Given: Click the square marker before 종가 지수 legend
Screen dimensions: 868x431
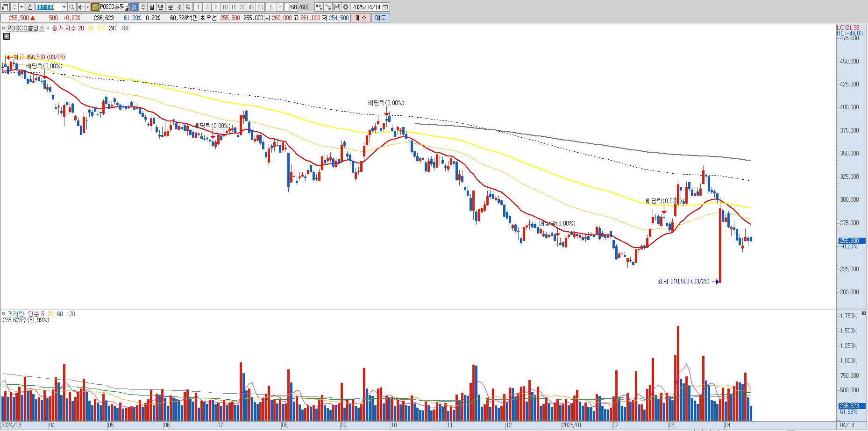Looking at the screenshot, I should click(x=49, y=28).
